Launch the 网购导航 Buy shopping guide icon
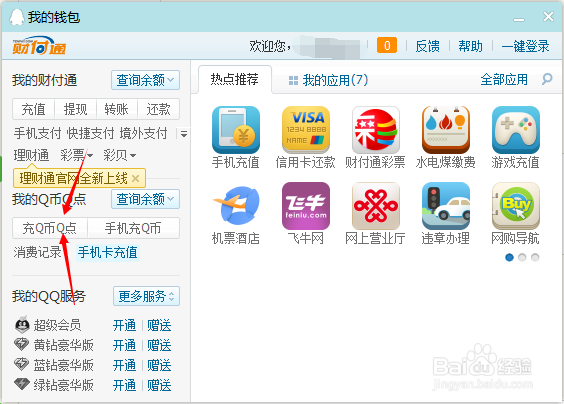 coord(515,206)
